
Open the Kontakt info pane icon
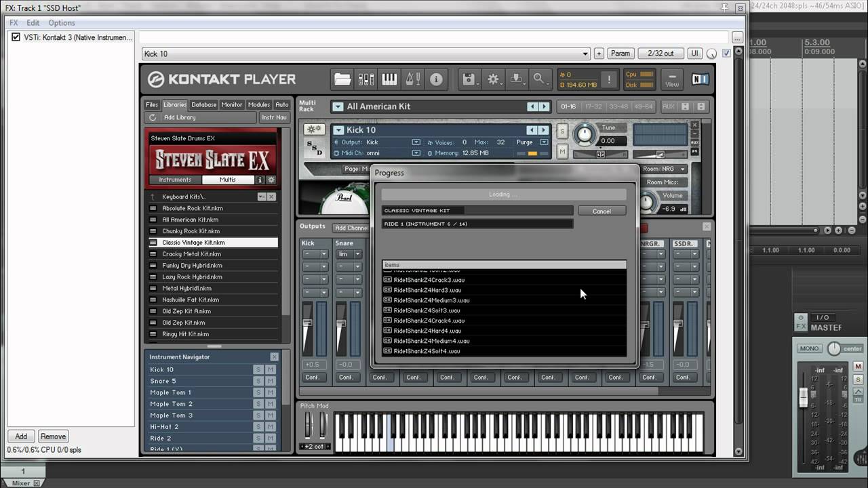point(436,79)
